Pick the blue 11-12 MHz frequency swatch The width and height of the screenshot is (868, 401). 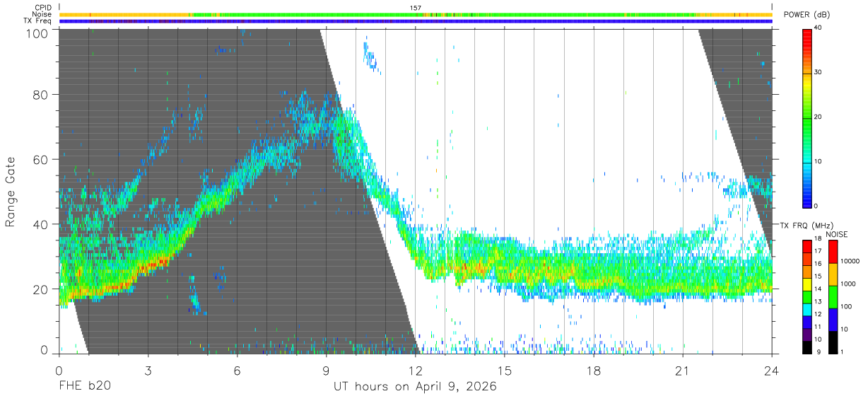[x=807, y=320]
